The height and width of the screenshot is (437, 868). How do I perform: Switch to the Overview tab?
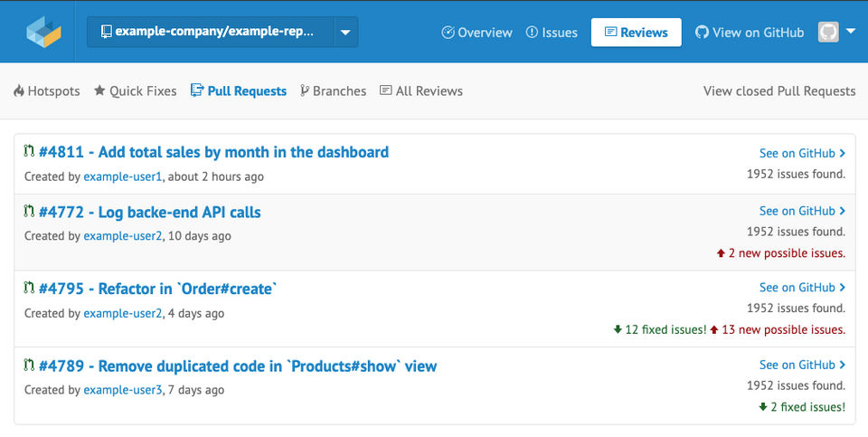pyautogui.click(x=476, y=33)
